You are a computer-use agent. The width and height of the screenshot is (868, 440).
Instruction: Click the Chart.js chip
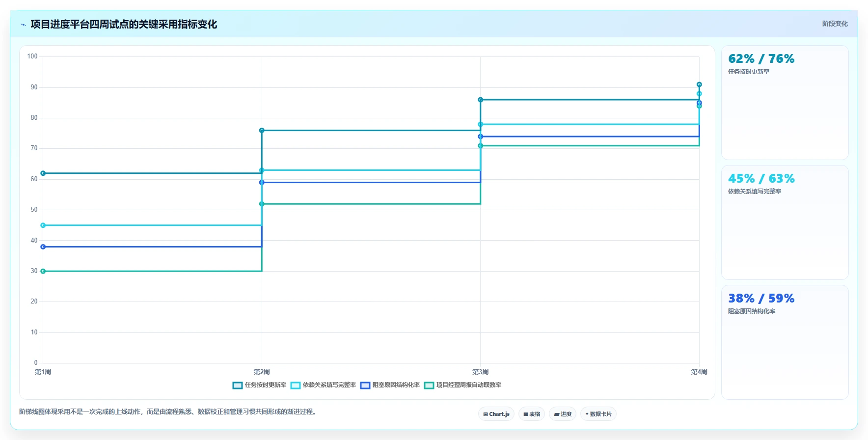coord(496,414)
